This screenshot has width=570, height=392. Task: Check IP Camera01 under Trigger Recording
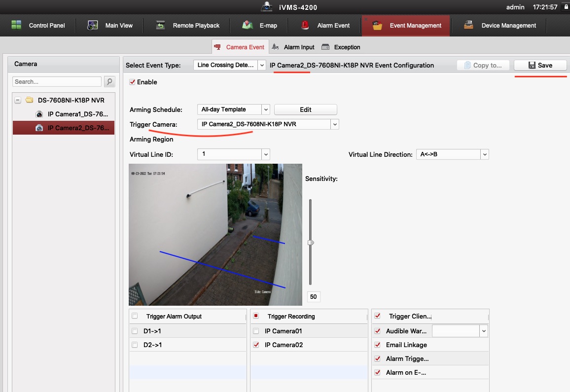click(x=256, y=331)
